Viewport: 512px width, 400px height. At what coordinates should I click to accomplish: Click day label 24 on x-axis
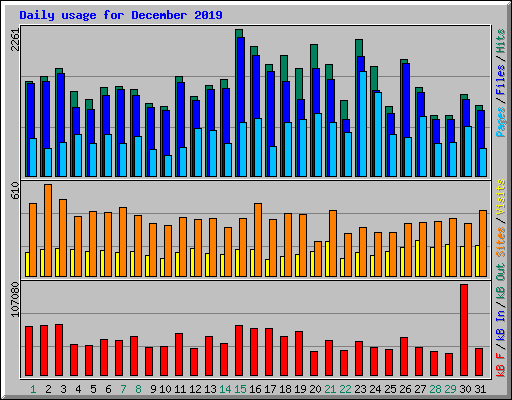(375, 389)
